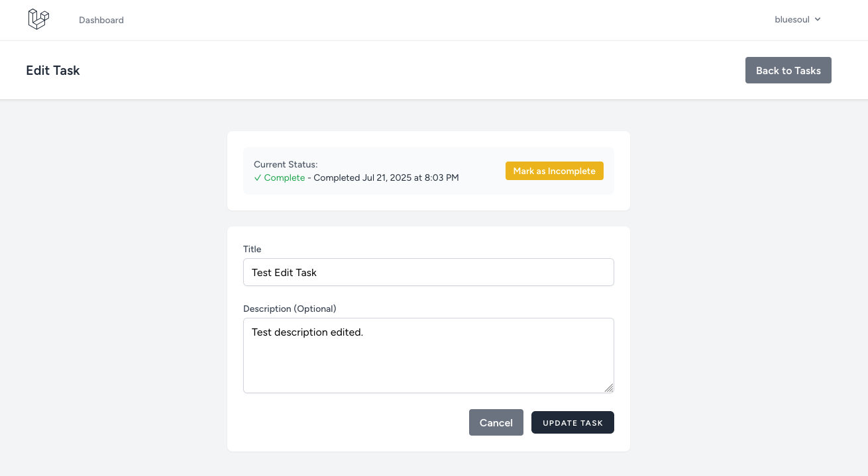Image resolution: width=868 pixels, height=476 pixels.
Task: Open the Dashboard navigation link
Action: pyautogui.click(x=101, y=20)
